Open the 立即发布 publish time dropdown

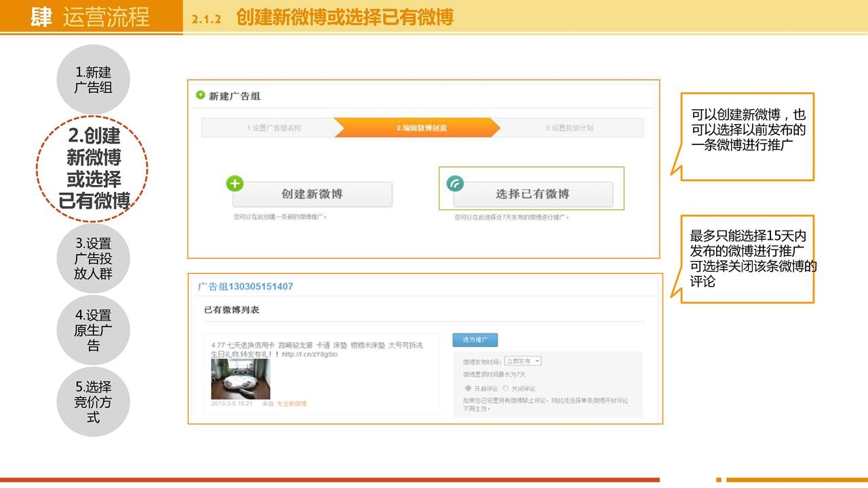point(523,361)
